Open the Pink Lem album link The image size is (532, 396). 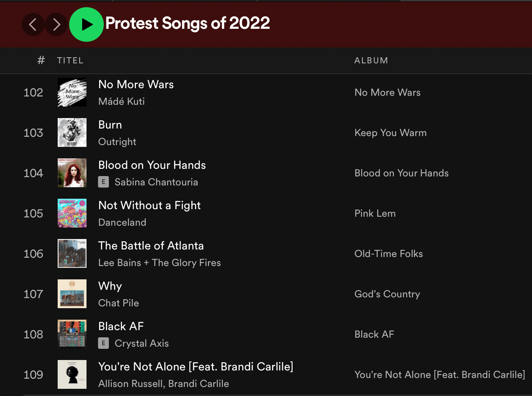[x=375, y=213]
